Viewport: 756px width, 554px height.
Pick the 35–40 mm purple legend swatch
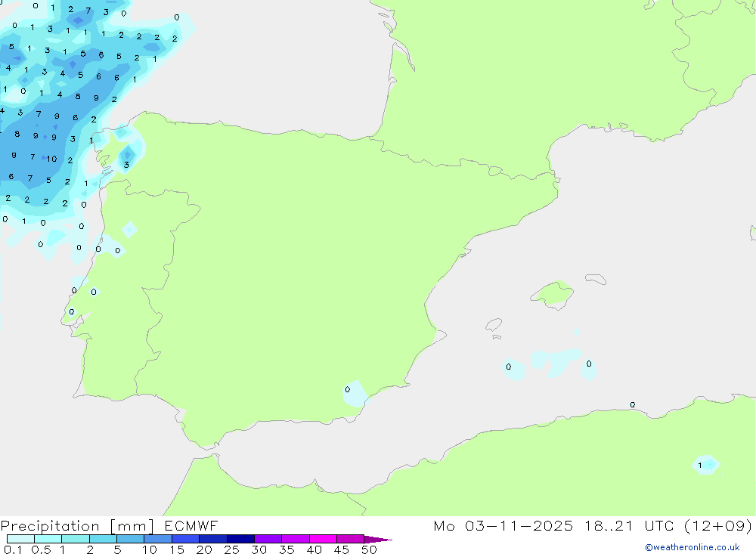coord(296,539)
